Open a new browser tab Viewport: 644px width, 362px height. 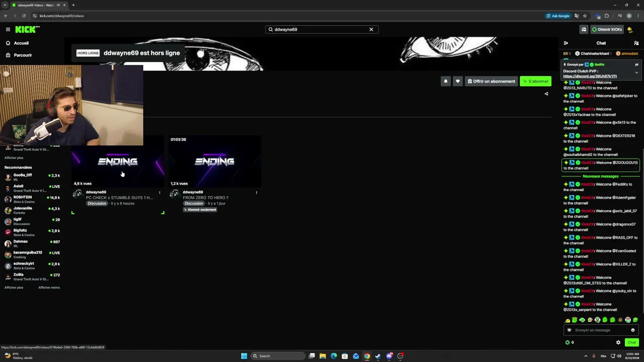(73, 5)
